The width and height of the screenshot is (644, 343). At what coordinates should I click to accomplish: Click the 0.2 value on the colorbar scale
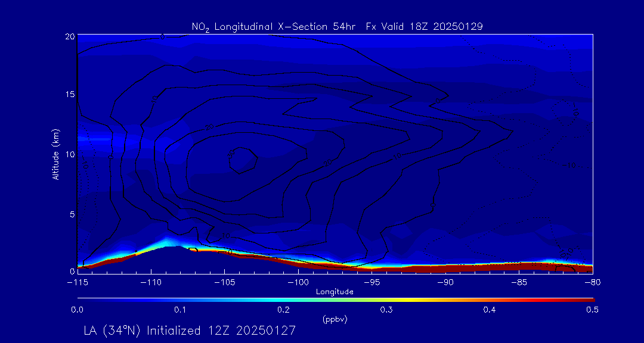(x=283, y=310)
